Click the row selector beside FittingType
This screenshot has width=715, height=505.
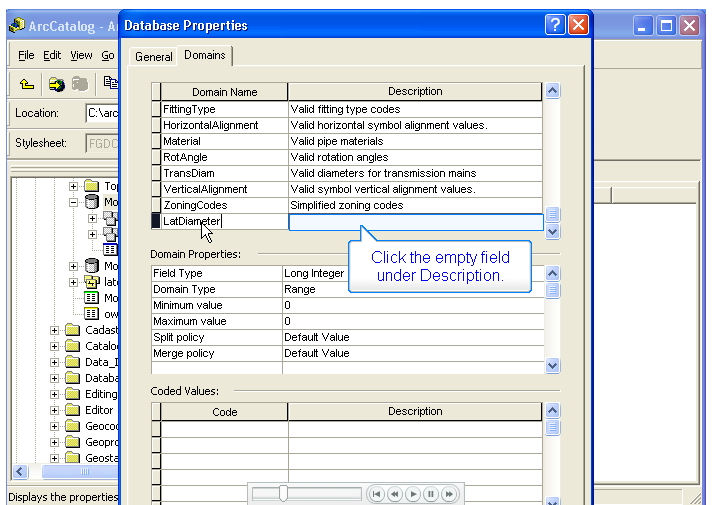(x=156, y=109)
